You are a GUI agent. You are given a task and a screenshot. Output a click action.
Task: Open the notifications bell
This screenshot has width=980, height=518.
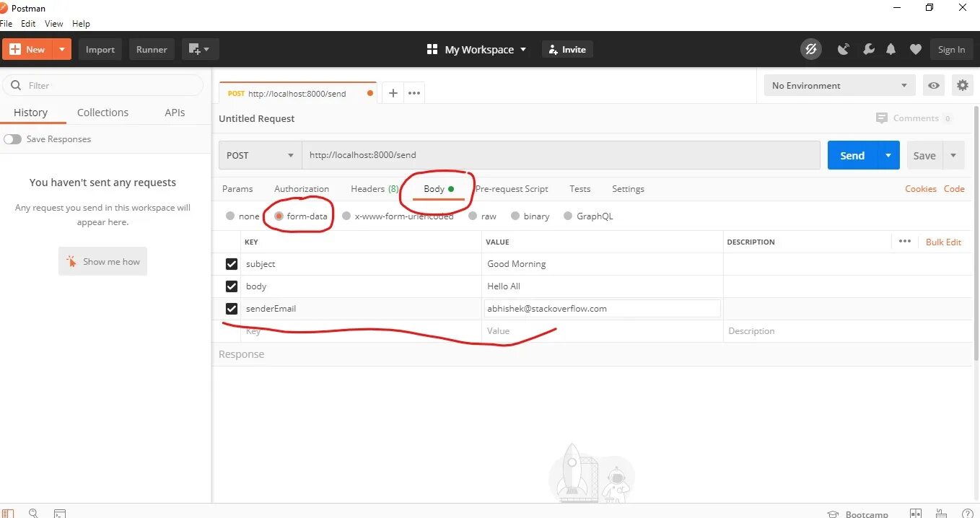(891, 49)
